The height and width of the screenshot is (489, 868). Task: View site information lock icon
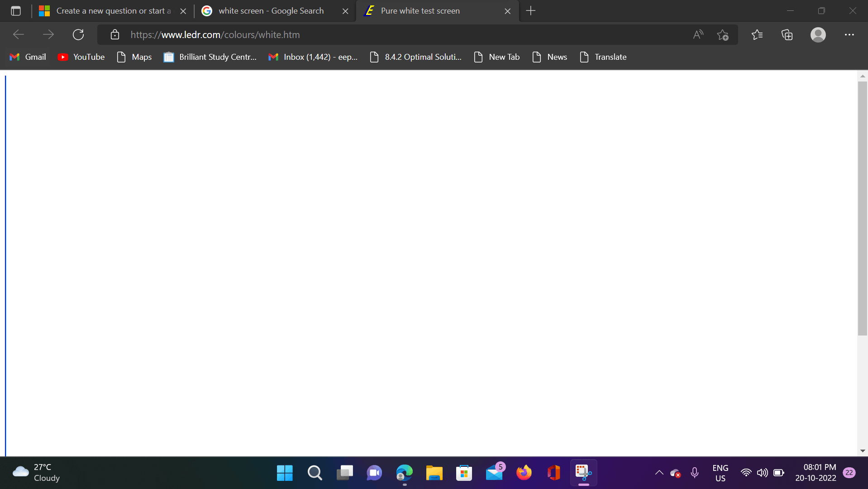[x=115, y=34]
